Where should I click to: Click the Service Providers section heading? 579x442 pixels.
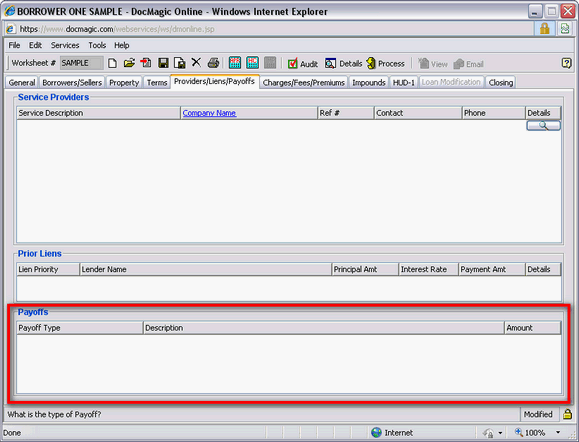[54, 97]
